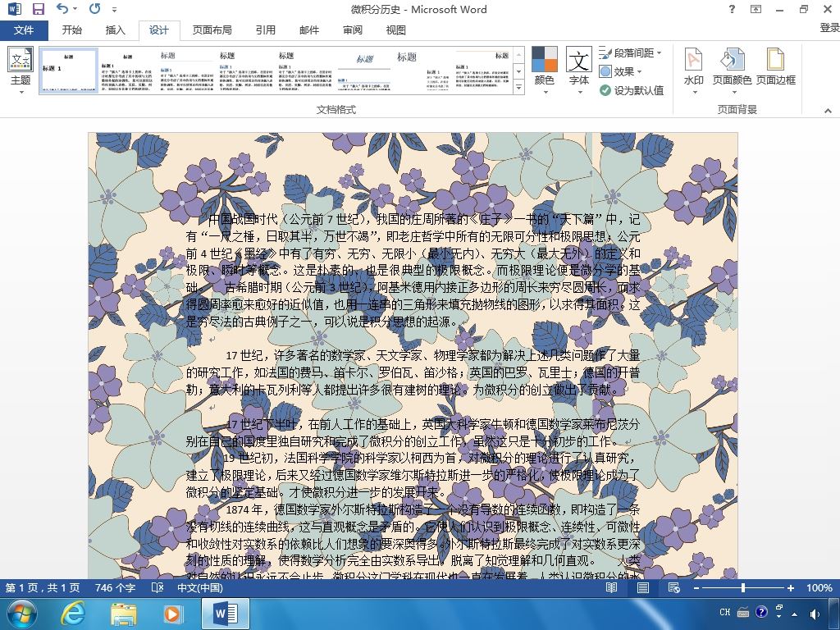The image size is (840, 630).
Task: Undo the last action
Action: click(x=62, y=8)
